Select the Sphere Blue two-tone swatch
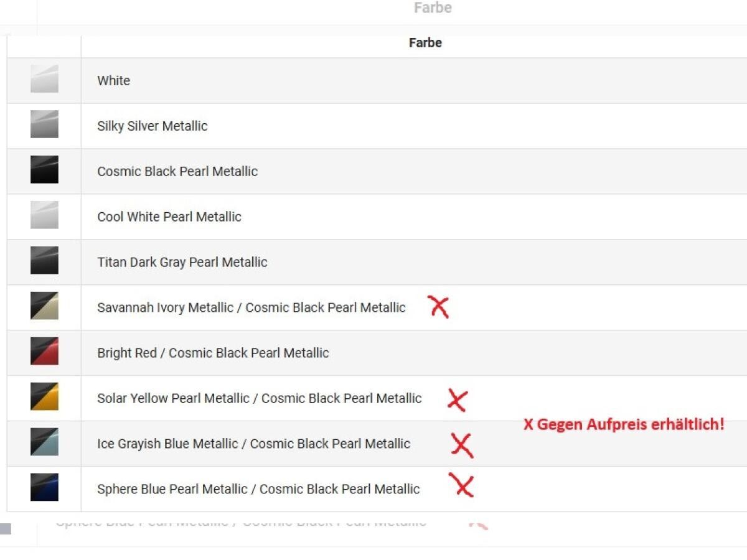This screenshot has width=747, height=560. (x=44, y=487)
